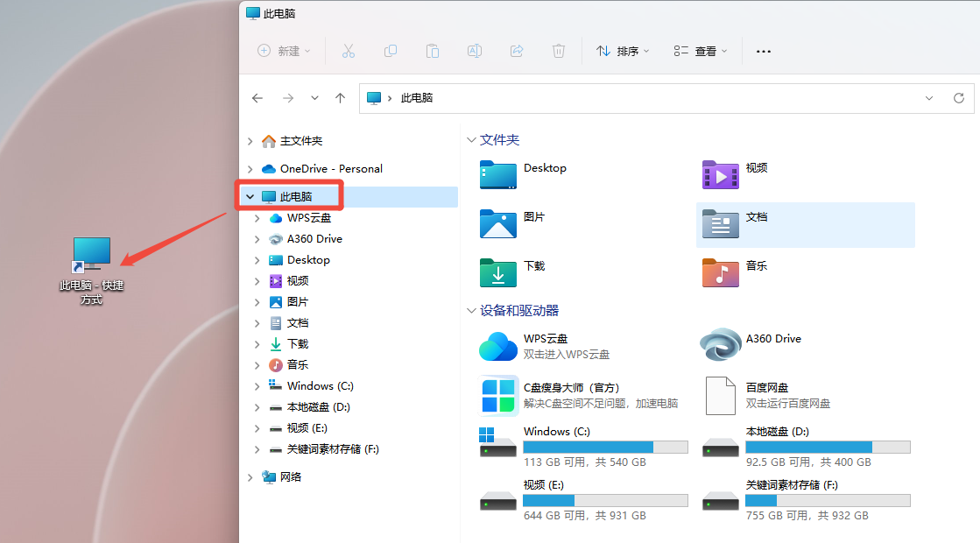
Task: Select the 图片 folder in the main pane
Action: click(512, 224)
